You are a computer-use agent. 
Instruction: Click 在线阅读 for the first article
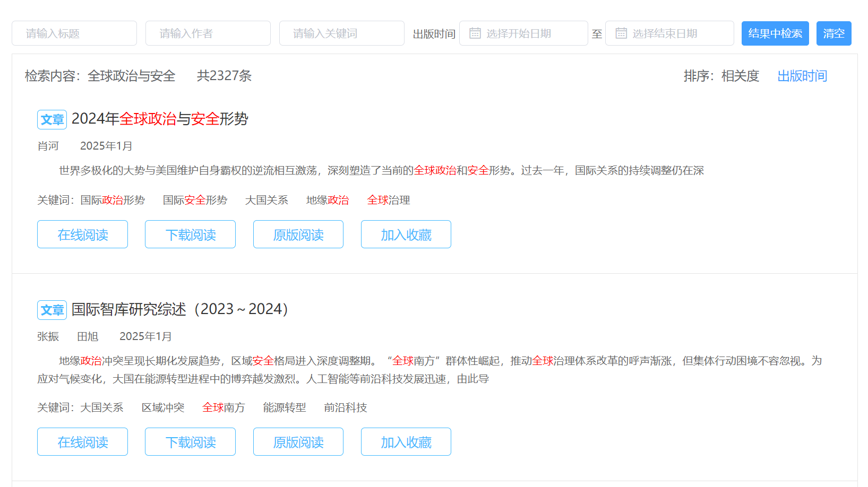click(82, 234)
